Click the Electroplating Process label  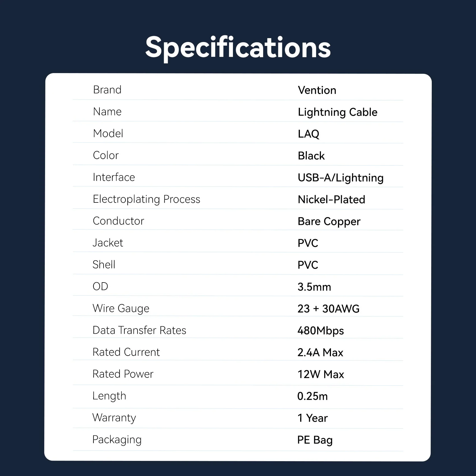click(146, 199)
